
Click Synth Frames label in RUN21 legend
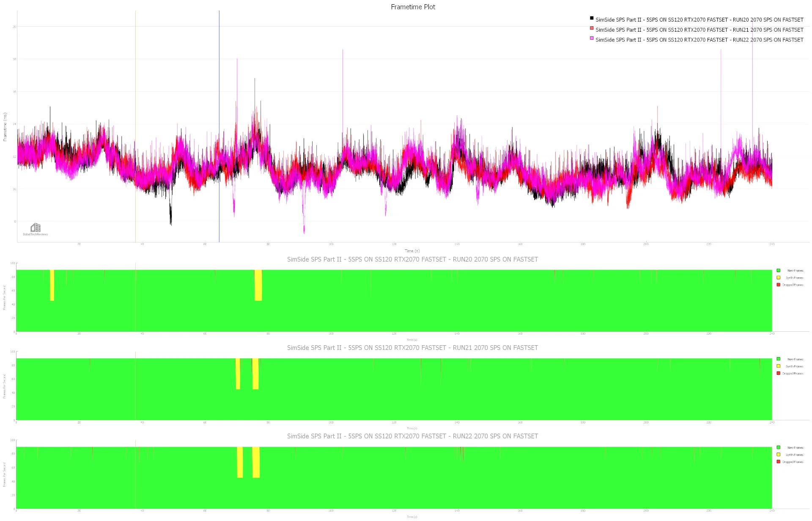click(794, 367)
